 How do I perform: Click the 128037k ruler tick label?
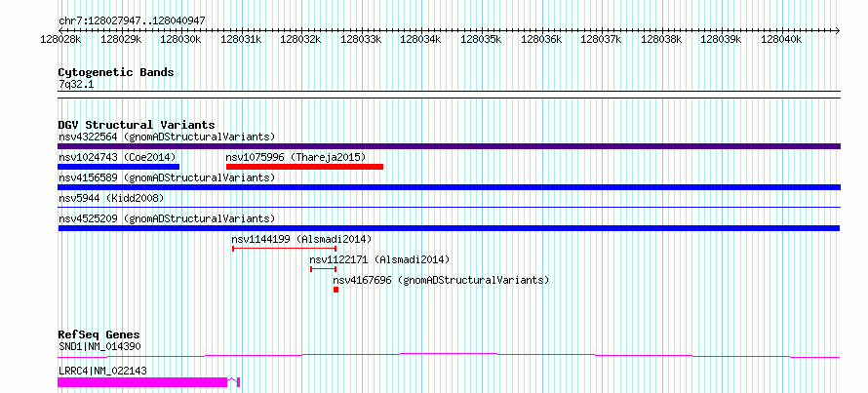pyautogui.click(x=601, y=39)
